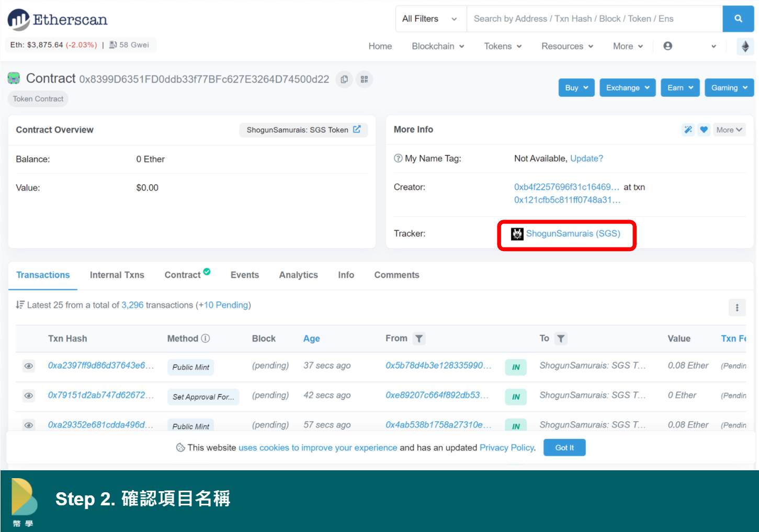Open transaction hash 0xa29352e681cdda496d

(100, 425)
